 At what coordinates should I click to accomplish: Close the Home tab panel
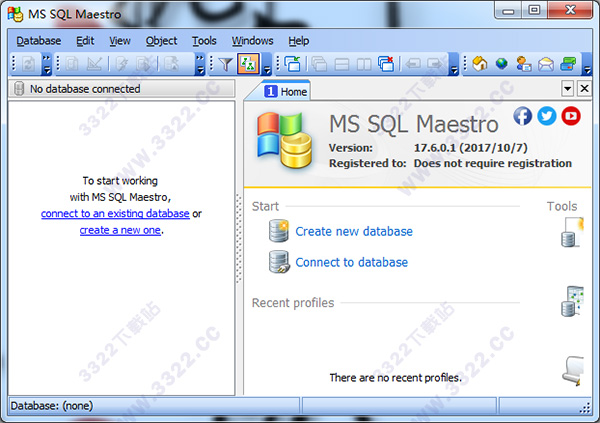(x=584, y=89)
